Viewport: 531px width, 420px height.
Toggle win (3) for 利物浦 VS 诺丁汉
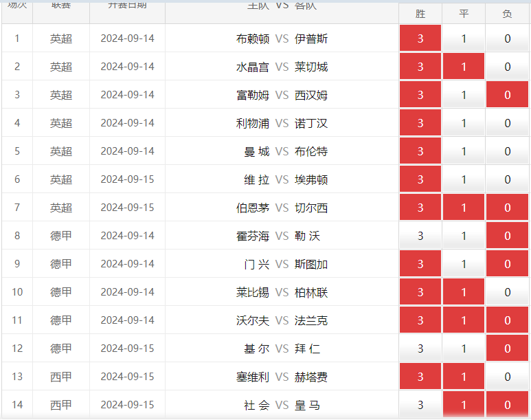point(420,122)
